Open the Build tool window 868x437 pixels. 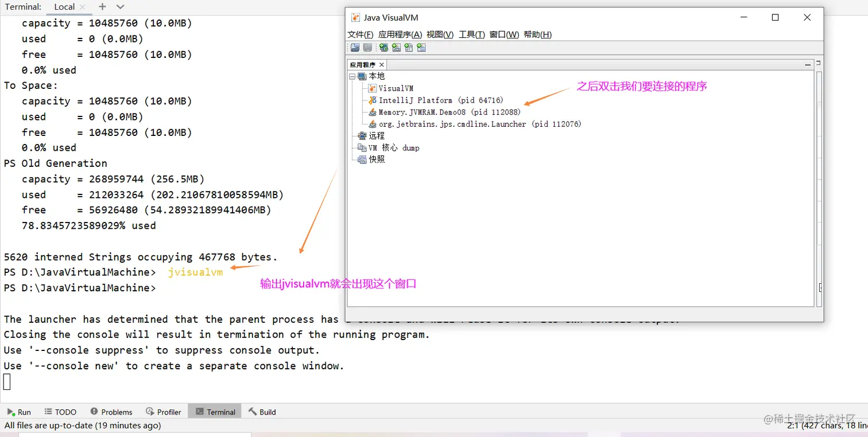262,412
